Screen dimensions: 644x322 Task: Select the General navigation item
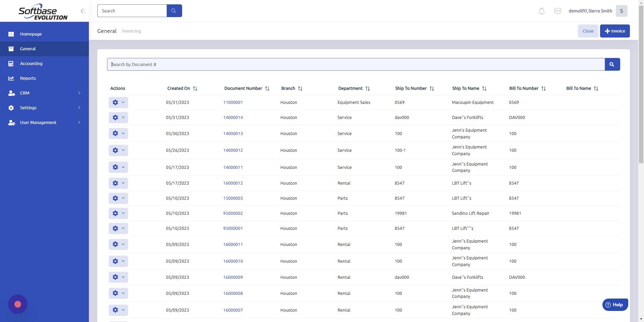click(x=28, y=49)
